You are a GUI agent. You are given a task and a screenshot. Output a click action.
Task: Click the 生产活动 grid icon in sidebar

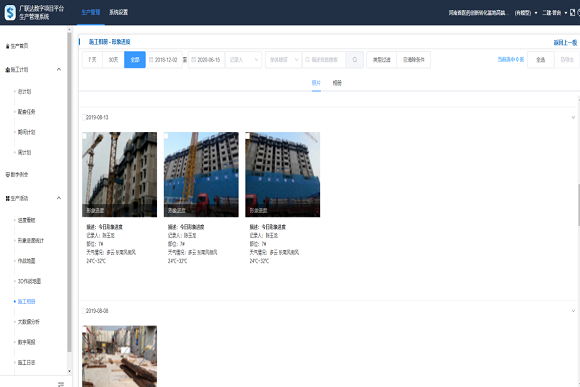pos(7,199)
